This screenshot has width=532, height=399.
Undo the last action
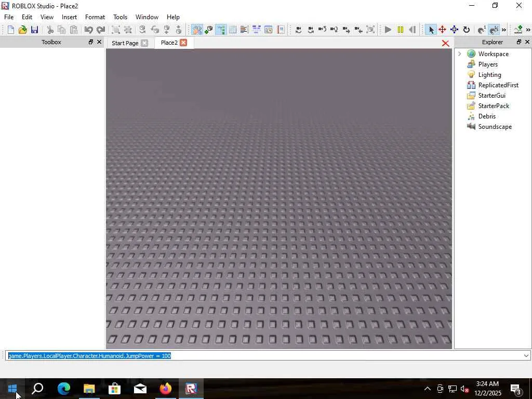point(88,30)
